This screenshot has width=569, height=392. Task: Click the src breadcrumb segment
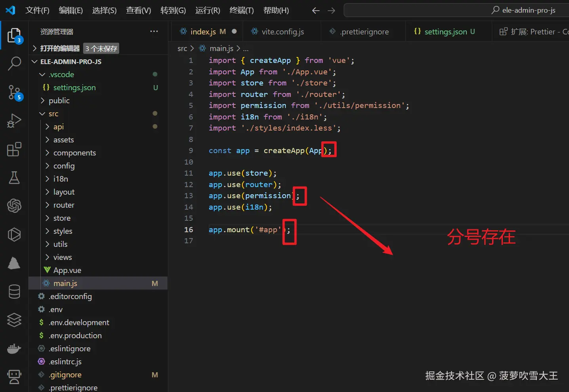point(182,48)
